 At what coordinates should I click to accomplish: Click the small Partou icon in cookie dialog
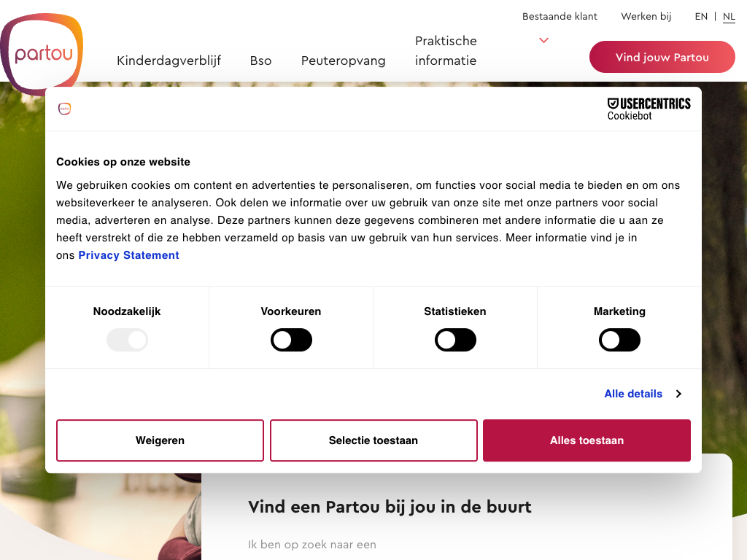coord(65,109)
